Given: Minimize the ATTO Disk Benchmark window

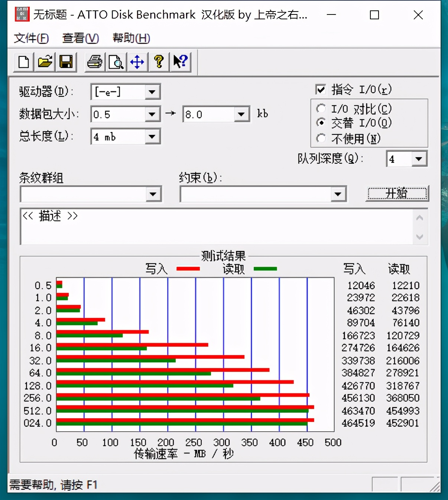Looking at the screenshot, I should pos(331,15).
